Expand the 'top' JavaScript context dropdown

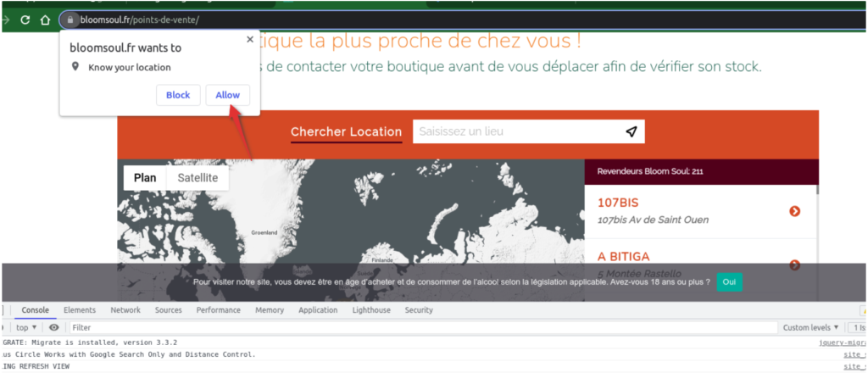pos(26,327)
